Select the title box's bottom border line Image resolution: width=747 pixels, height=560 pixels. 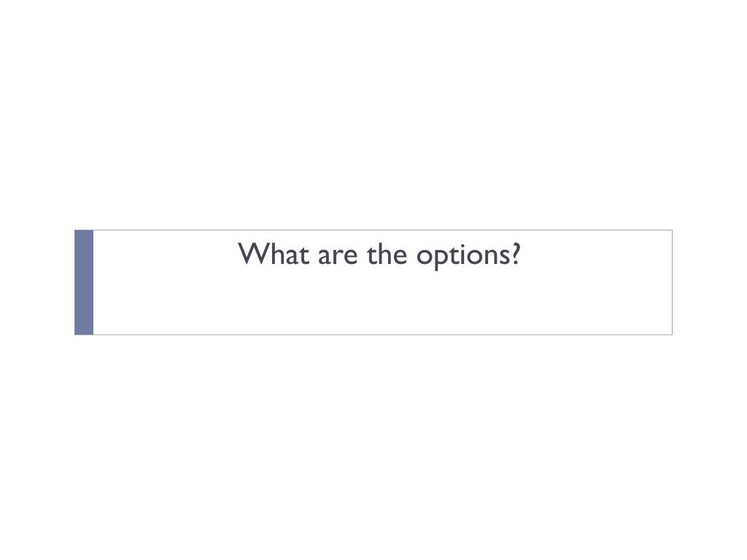(x=373, y=335)
